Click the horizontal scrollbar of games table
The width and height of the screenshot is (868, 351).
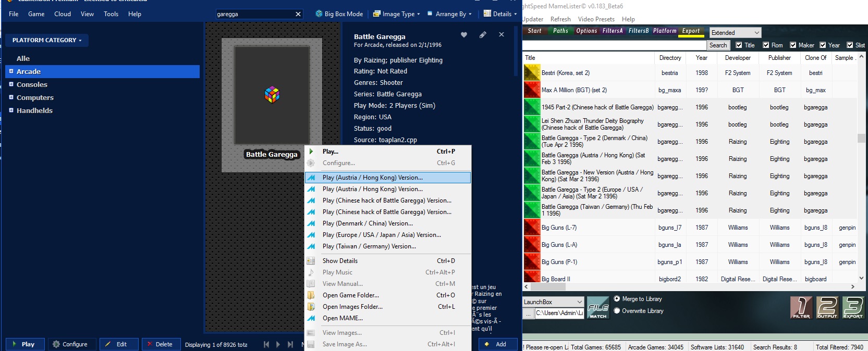[x=689, y=286]
